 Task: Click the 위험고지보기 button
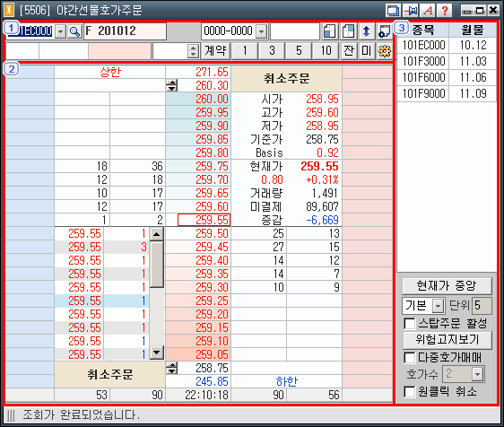(x=447, y=340)
